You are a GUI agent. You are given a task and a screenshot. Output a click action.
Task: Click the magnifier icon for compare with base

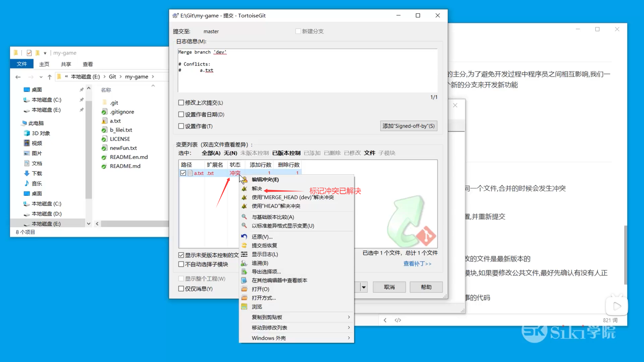pos(244,217)
